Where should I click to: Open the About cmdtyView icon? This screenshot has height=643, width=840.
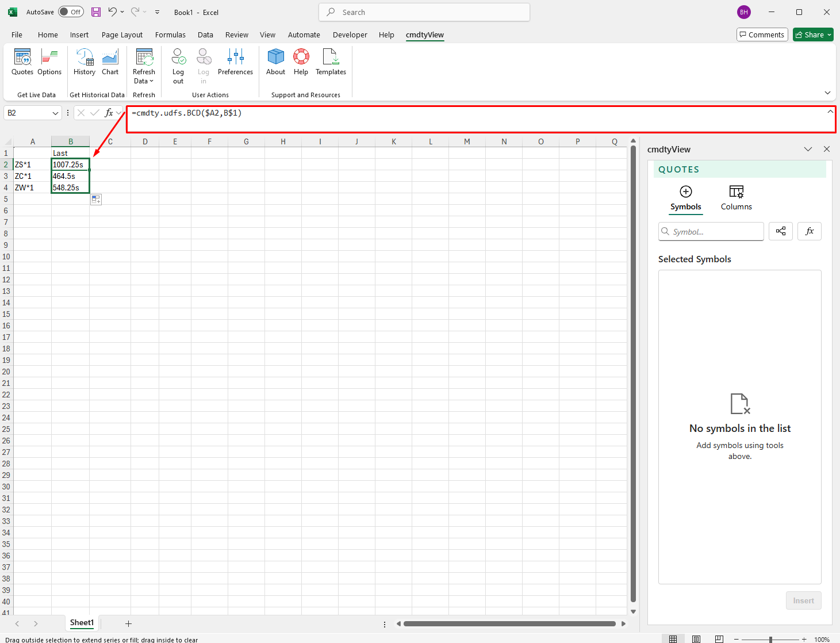pyautogui.click(x=275, y=62)
